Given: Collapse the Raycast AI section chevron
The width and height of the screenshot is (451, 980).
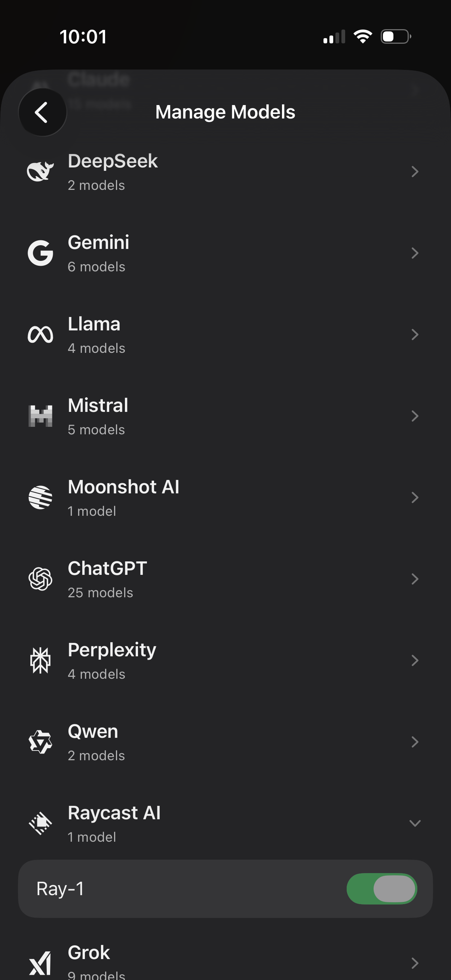Looking at the screenshot, I should pyautogui.click(x=415, y=823).
